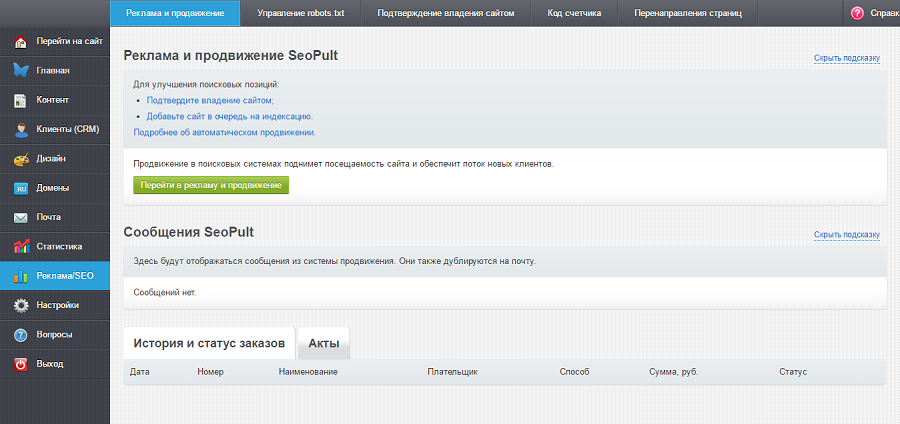Image resolution: width=900 pixels, height=424 pixels.
Task: Click the Способ column header
Action: tap(575, 372)
